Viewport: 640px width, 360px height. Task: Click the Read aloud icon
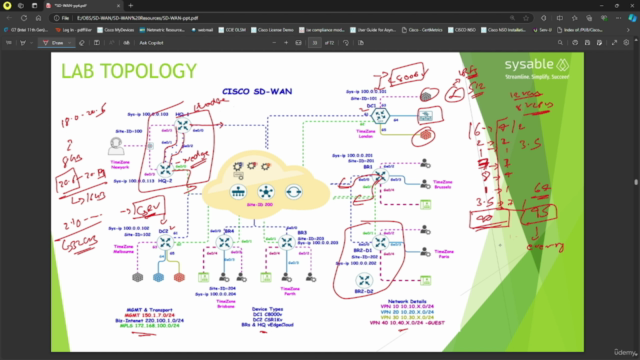point(111,43)
